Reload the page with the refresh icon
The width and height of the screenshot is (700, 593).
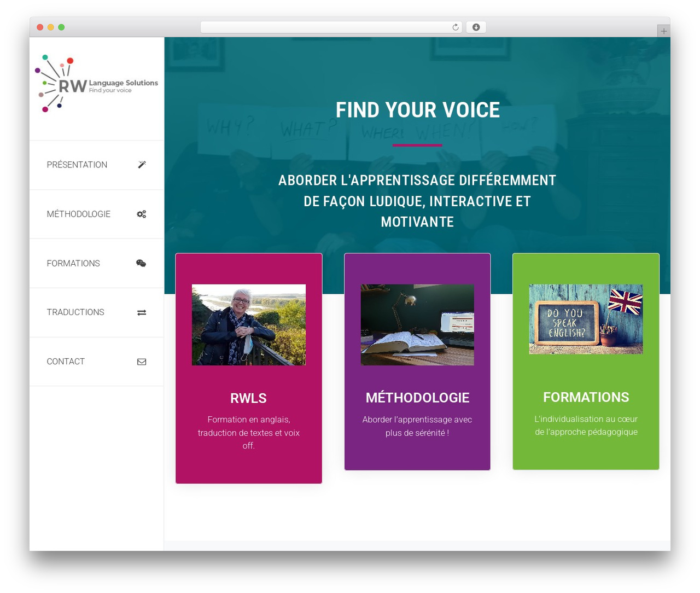[x=455, y=27]
